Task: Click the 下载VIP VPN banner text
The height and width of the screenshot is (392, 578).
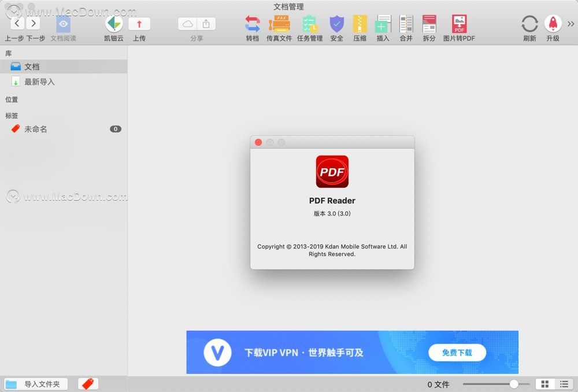Action: point(304,353)
